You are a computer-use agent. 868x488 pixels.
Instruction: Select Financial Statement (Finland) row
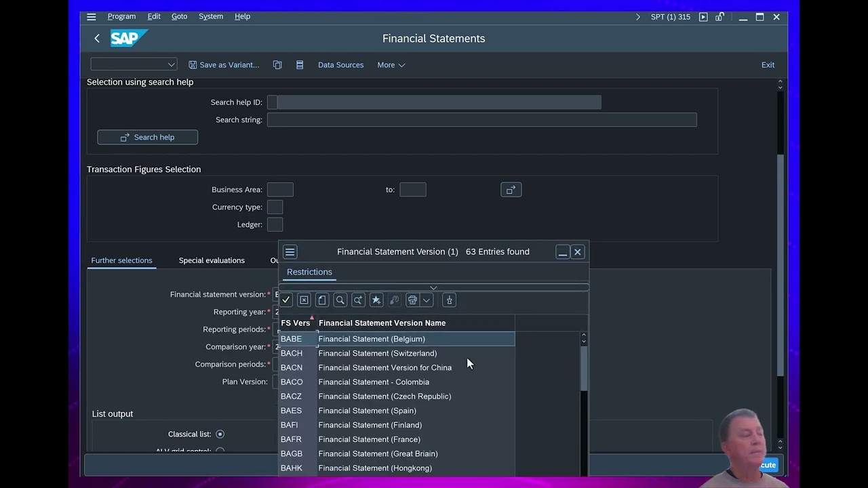click(397, 425)
